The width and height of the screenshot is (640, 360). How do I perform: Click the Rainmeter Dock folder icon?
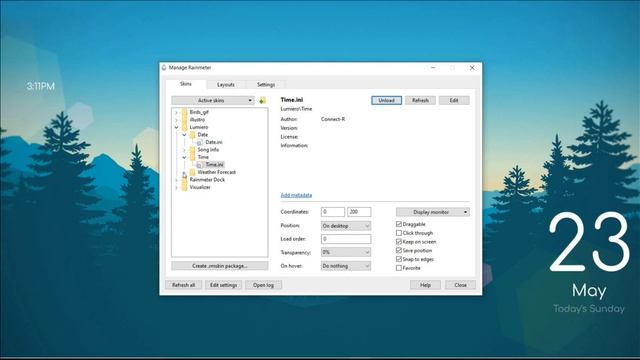(x=184, y=180)
